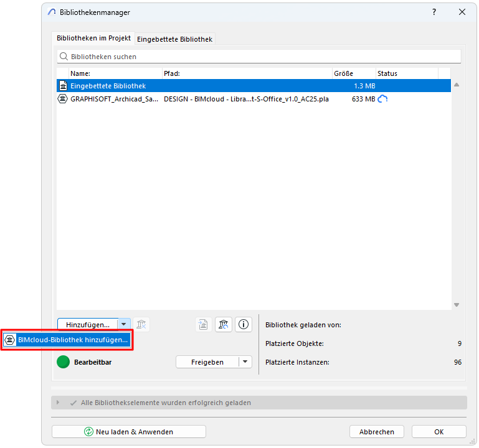Click the Platzierte Objekte value 9

(460, 343)
